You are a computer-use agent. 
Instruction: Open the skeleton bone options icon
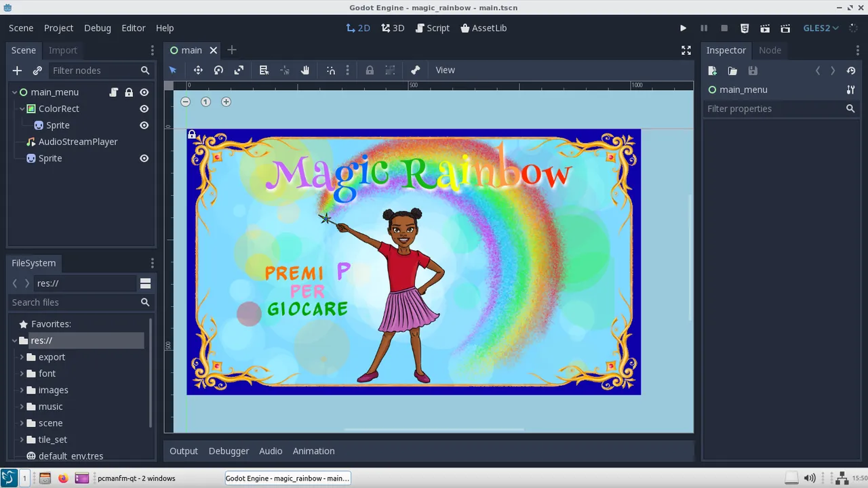click(x=416, y=70)
